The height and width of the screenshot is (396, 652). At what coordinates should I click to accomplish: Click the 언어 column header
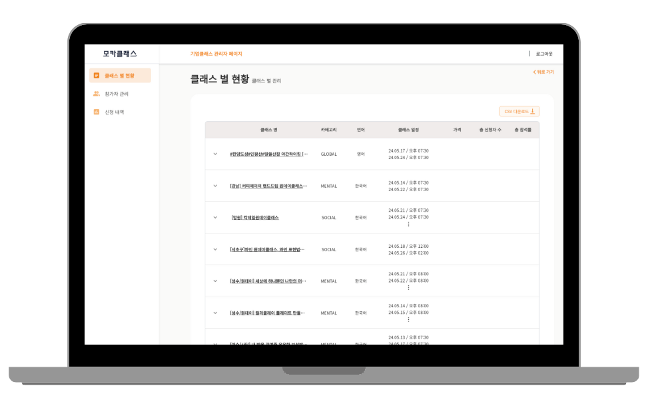[x=361, y=130]
